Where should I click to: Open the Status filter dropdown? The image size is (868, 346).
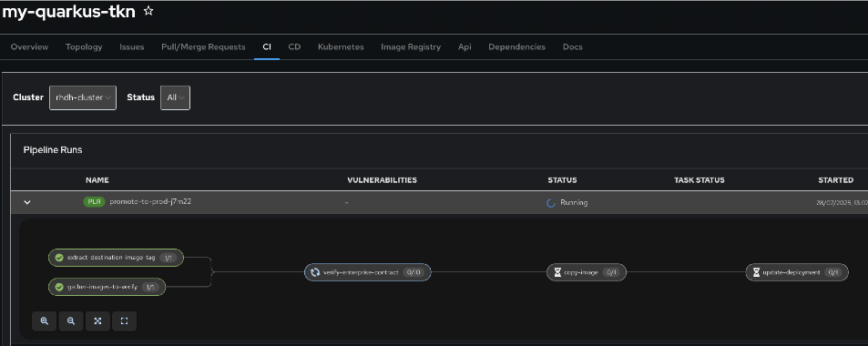[175, 97]
